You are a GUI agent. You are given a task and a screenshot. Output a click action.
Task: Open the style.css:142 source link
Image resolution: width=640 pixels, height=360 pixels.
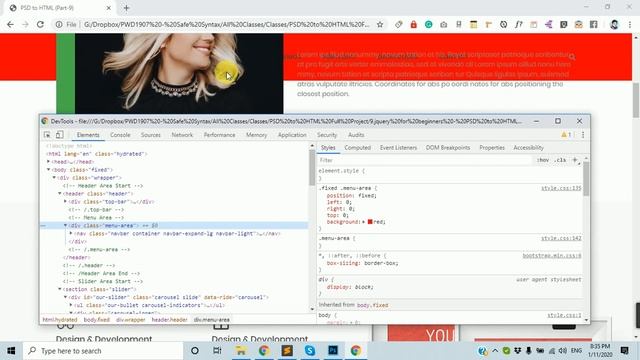(561, 238)
